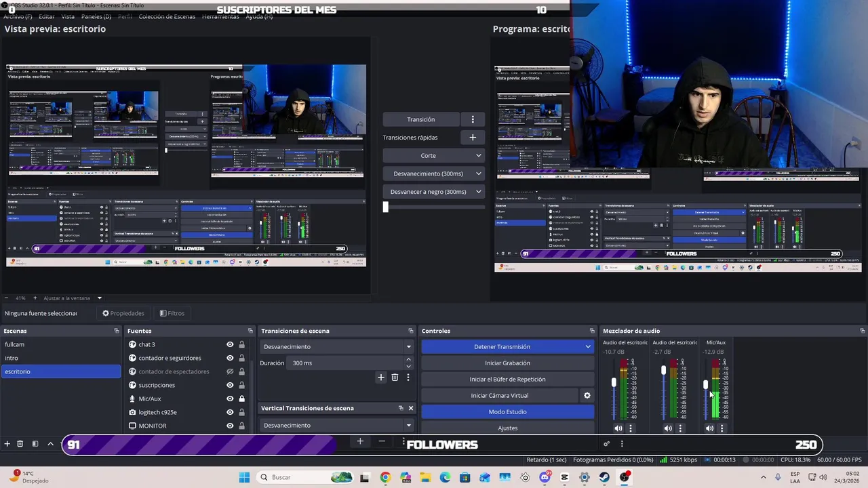This screenshot has width=868, height=488.
Task: Add a scene transition with plus icon
Action: (x=381, y=378)
